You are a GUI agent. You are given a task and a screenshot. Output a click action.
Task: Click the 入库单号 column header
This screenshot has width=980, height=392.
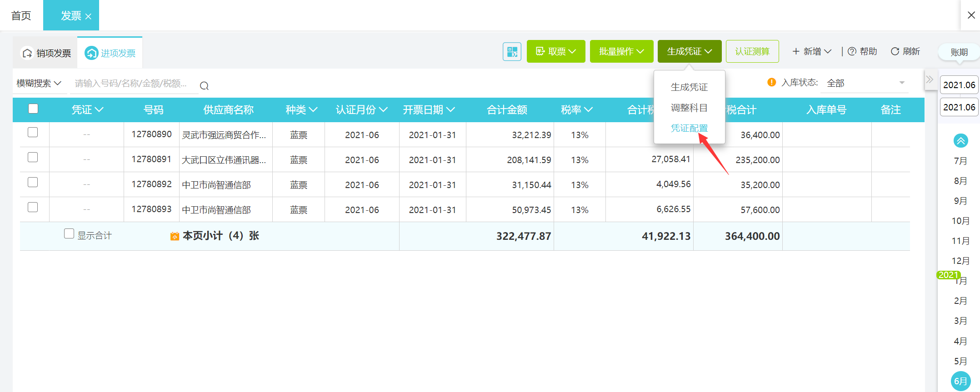826,109
